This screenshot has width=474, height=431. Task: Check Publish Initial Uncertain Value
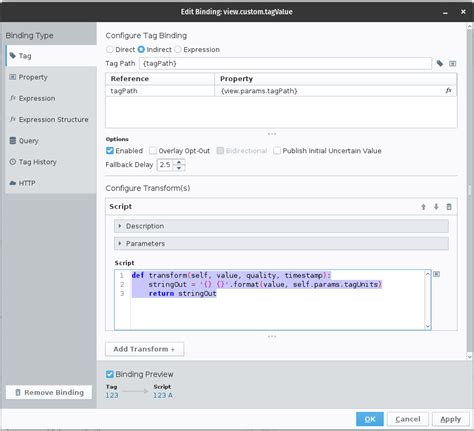click(277, 151)
